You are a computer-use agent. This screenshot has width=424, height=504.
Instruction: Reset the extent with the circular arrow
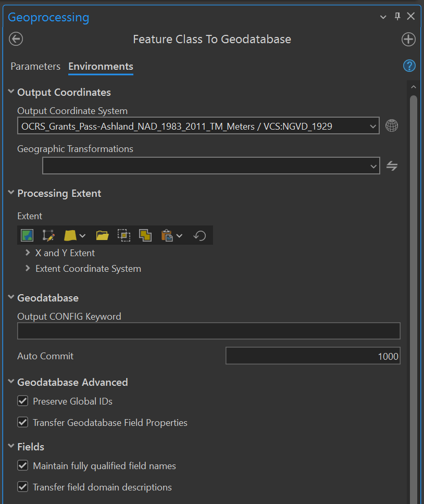click(x=199, y=235)
